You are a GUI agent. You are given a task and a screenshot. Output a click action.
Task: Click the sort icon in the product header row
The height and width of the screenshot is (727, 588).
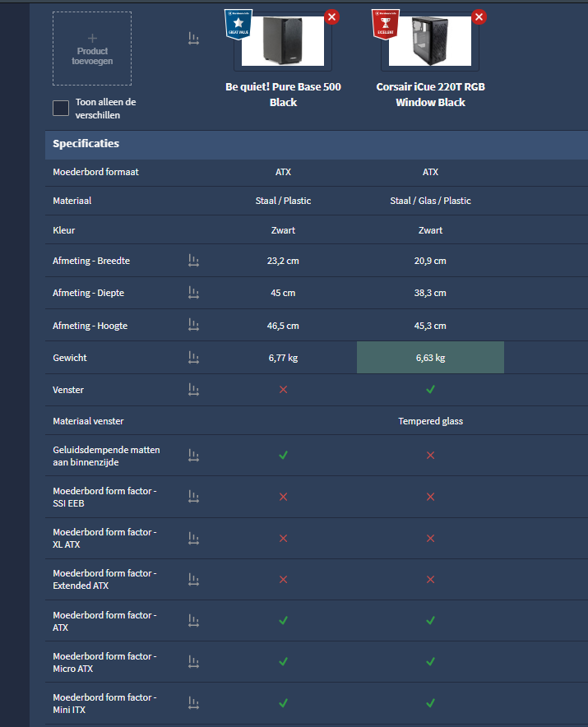click(193, 39)
